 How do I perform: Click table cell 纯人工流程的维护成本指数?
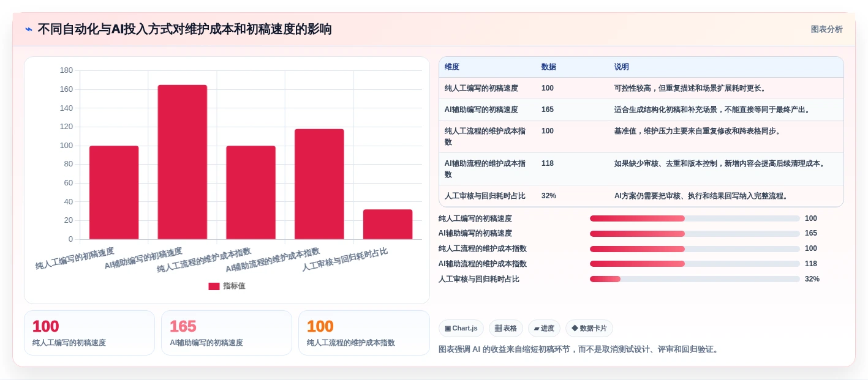click(485, 136)
